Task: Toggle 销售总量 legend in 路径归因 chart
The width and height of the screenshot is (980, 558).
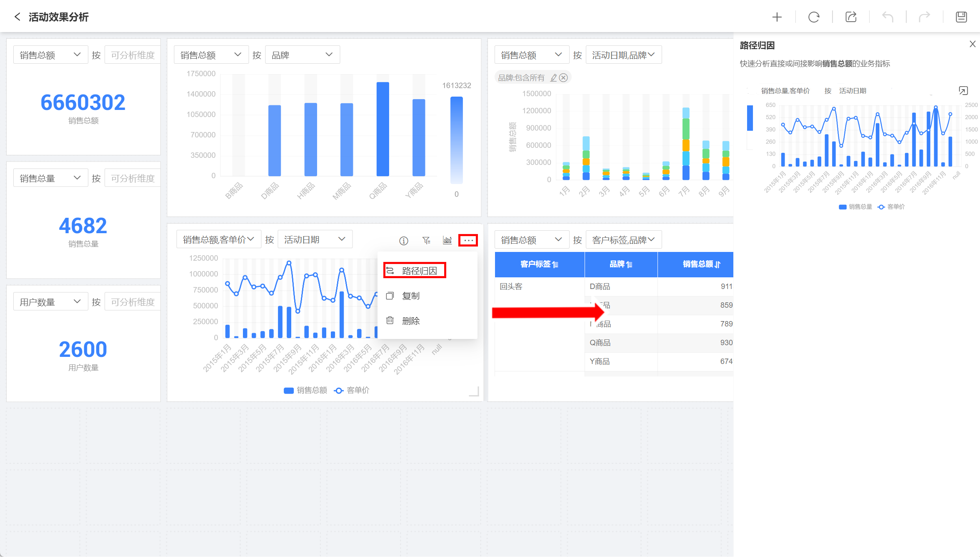Action: click(855, 207)
